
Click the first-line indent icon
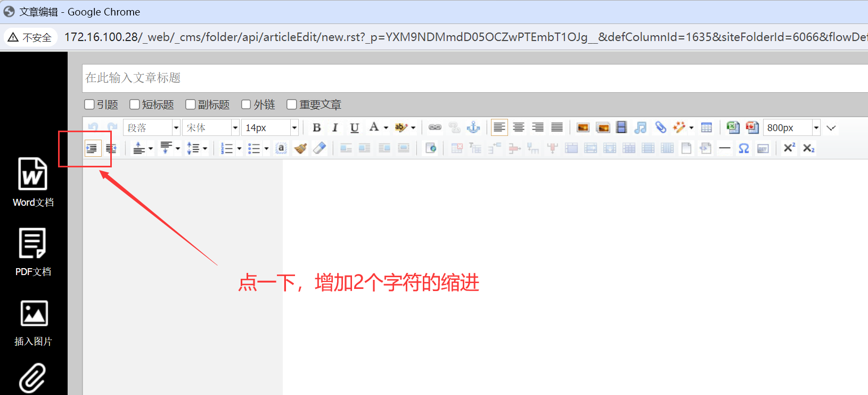tap(93, 148)
